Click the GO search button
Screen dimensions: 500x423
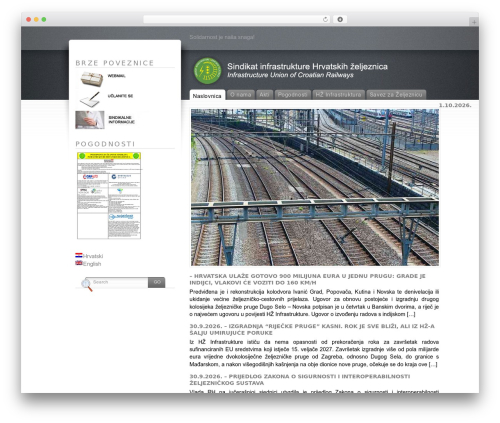point(157,282)
